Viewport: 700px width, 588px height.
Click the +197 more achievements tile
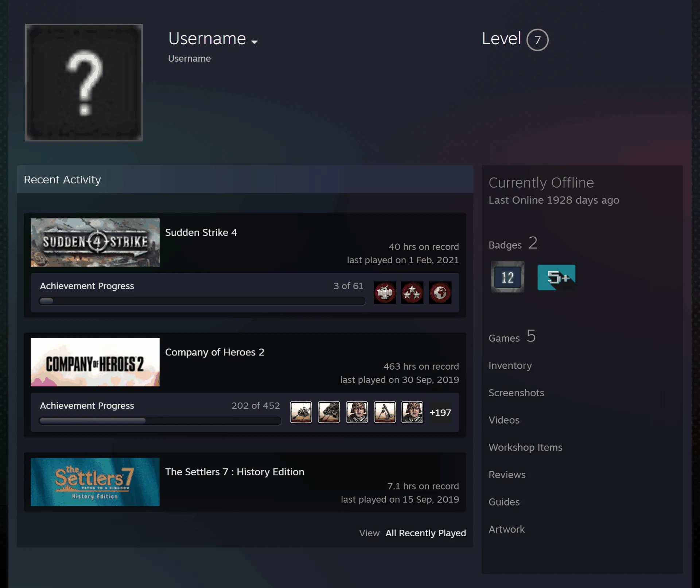coord(440,412)
